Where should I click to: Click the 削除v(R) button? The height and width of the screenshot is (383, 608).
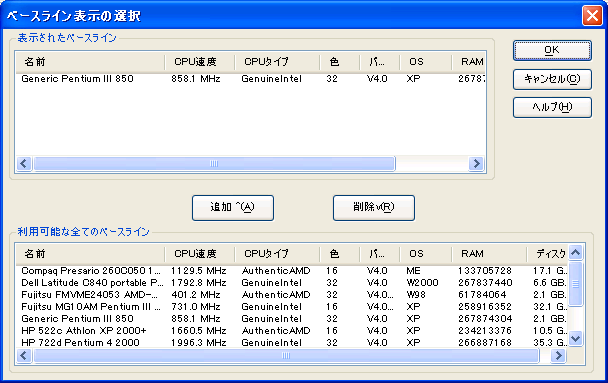pos(374,208)
